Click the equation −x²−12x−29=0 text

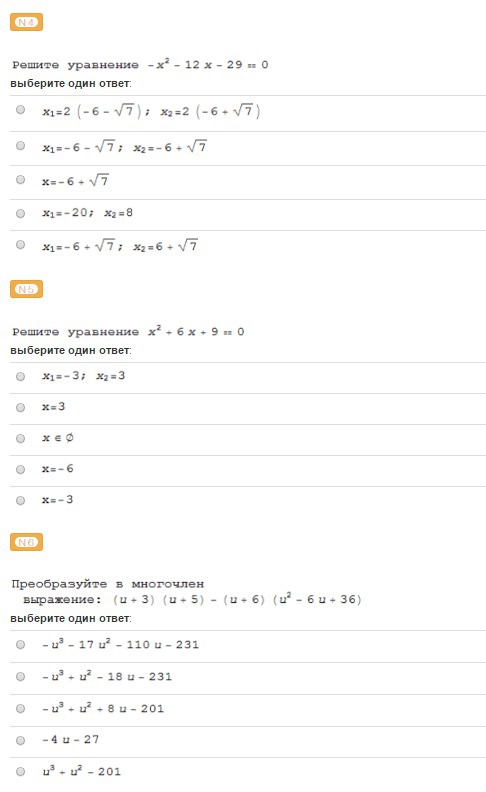click(x=208, y=64)
